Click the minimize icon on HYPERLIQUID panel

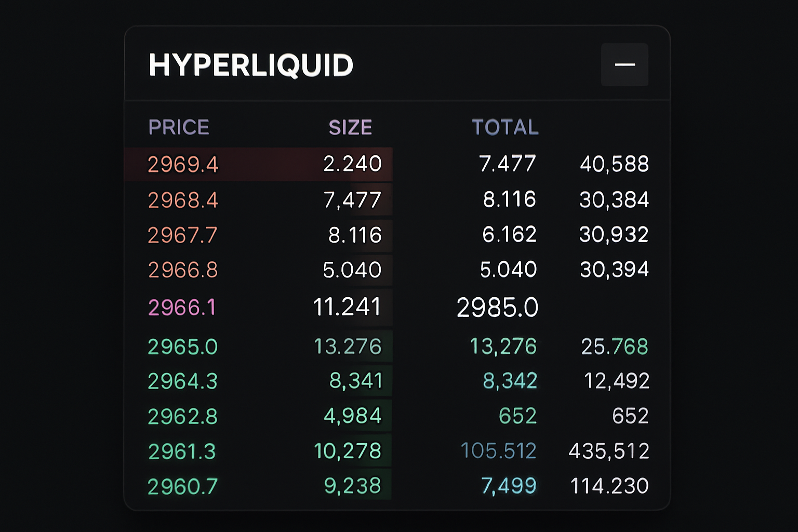[x=624, y=64]
